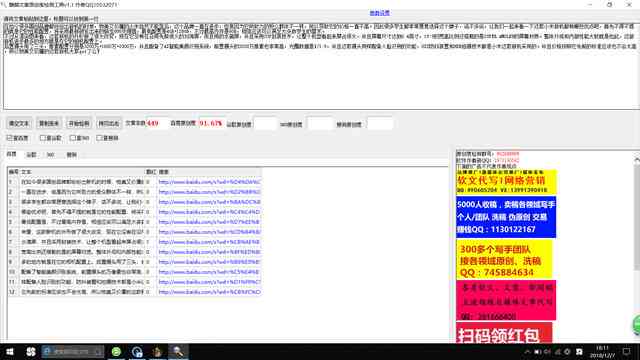Viewport: 640px width, 360px height.
Task: Show hidden system tray icons
Action: tap(527, 352)
